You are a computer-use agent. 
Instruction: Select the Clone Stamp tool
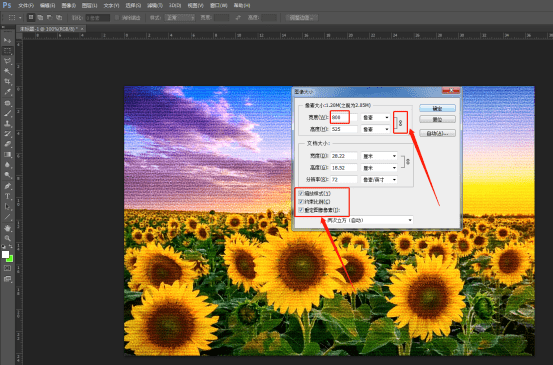7,123
